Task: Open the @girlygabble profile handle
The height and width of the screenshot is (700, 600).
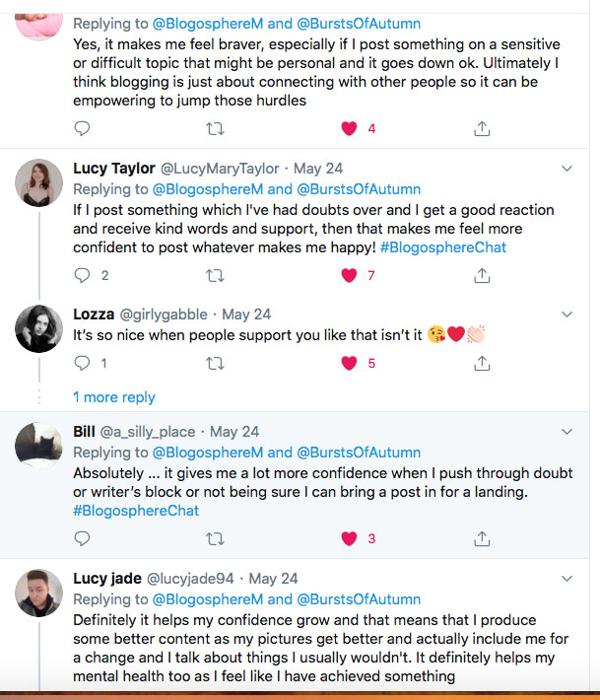Action: click(x=164, y=315)
